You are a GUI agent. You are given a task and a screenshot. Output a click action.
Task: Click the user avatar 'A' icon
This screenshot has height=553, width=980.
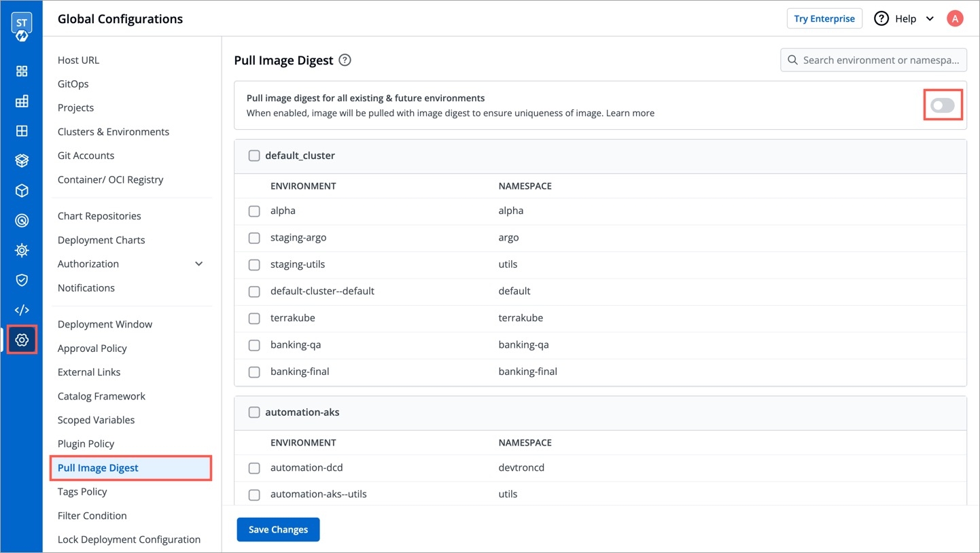955,19
